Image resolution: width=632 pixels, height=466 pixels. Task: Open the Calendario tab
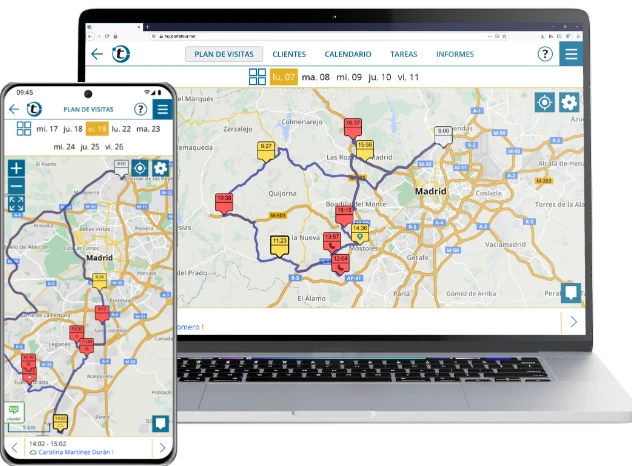pos(348,54)
